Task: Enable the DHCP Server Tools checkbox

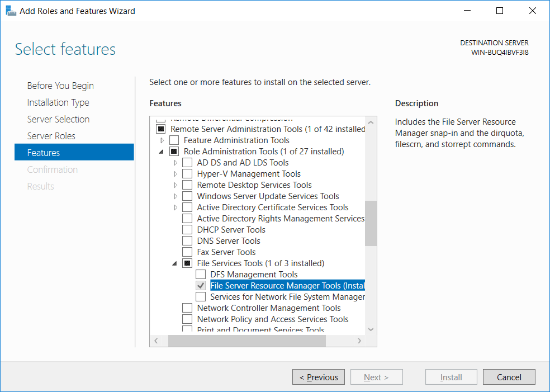Action: coord(187,229)
